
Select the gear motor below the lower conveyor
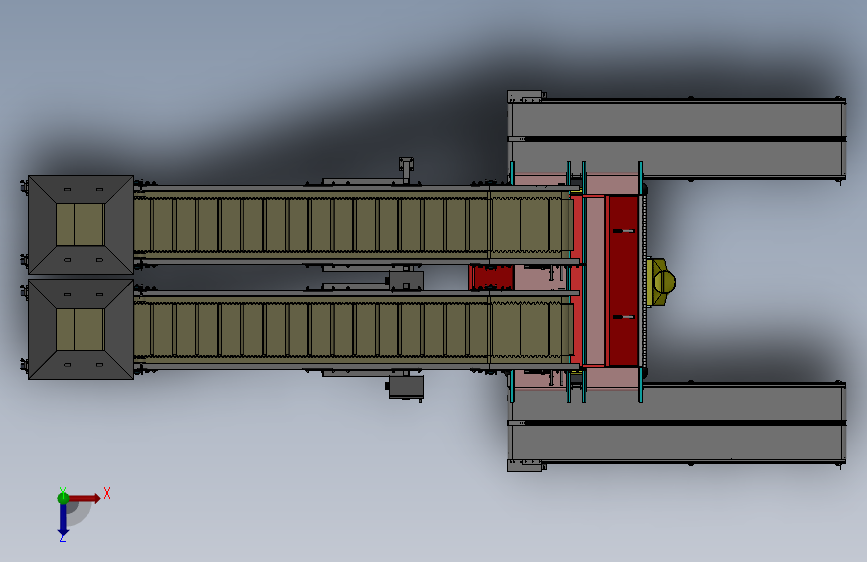(x=405, y=387)
